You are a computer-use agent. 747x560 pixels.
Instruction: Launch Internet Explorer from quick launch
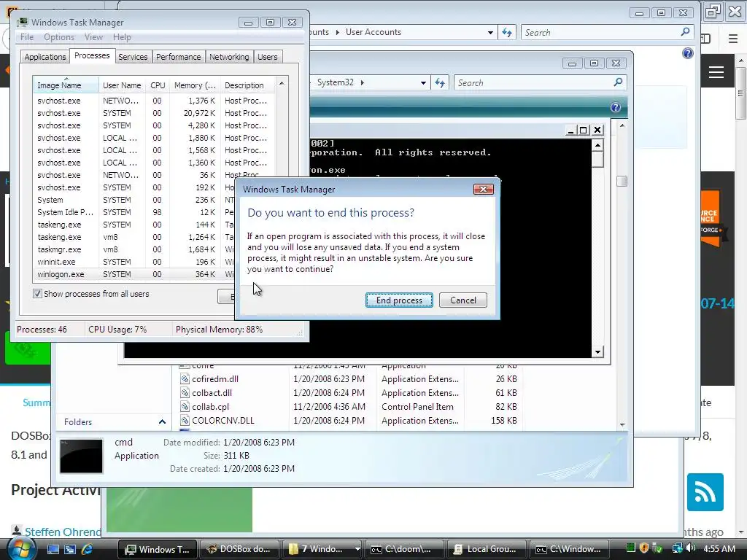click(x=88, y=550)
